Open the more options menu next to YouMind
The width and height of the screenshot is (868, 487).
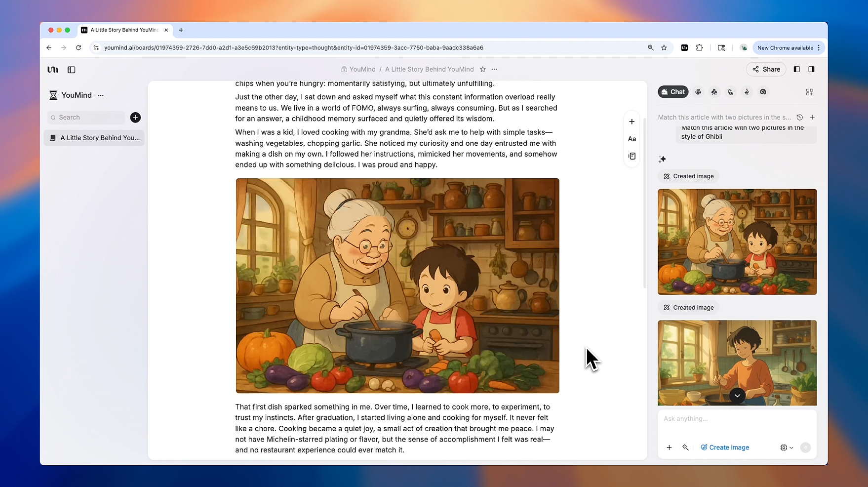(x=101, y=95)
